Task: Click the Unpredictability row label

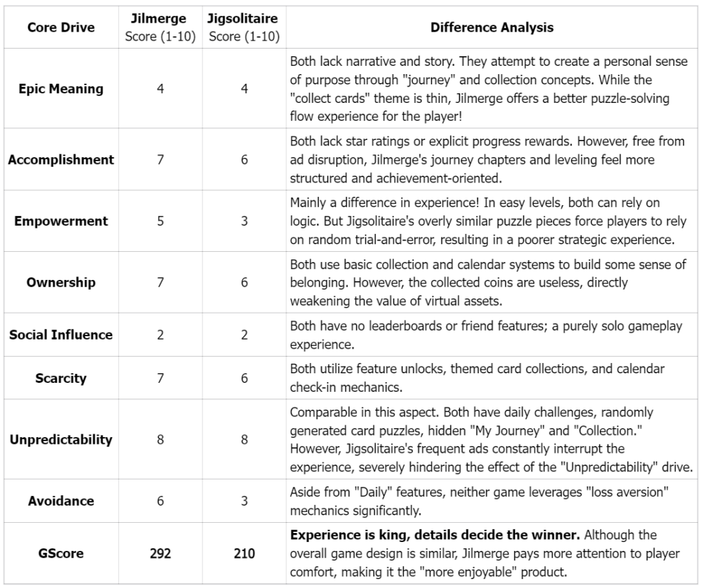Action: (61, 440)
